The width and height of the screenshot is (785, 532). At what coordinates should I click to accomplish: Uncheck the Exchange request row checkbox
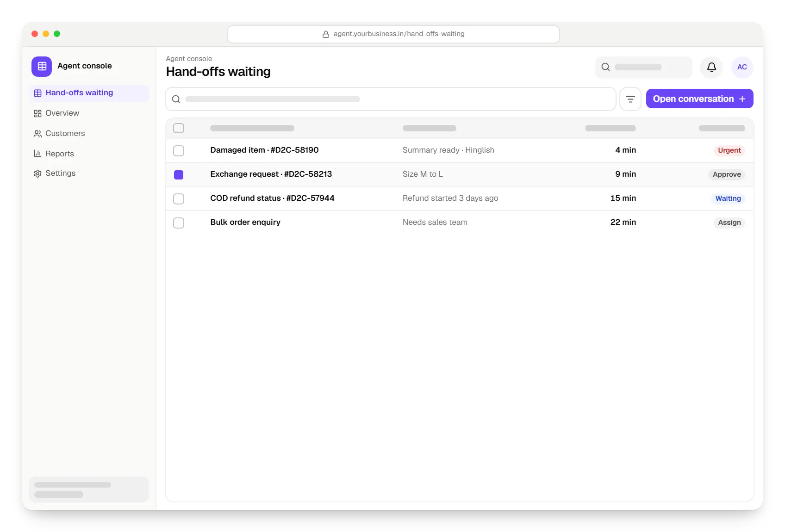tap(179, 175)
